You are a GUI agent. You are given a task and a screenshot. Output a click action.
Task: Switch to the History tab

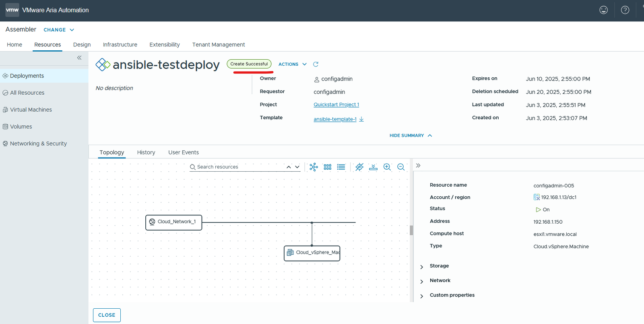(146, 152)
